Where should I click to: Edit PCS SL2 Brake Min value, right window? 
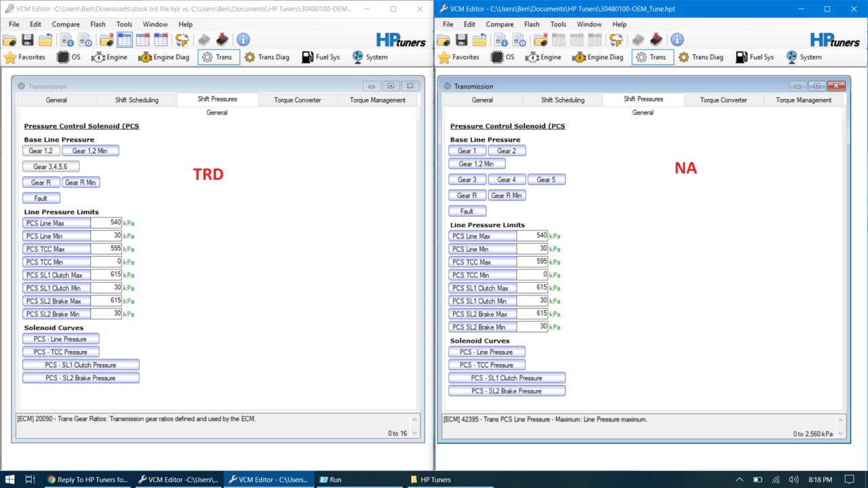click(532, 327)
